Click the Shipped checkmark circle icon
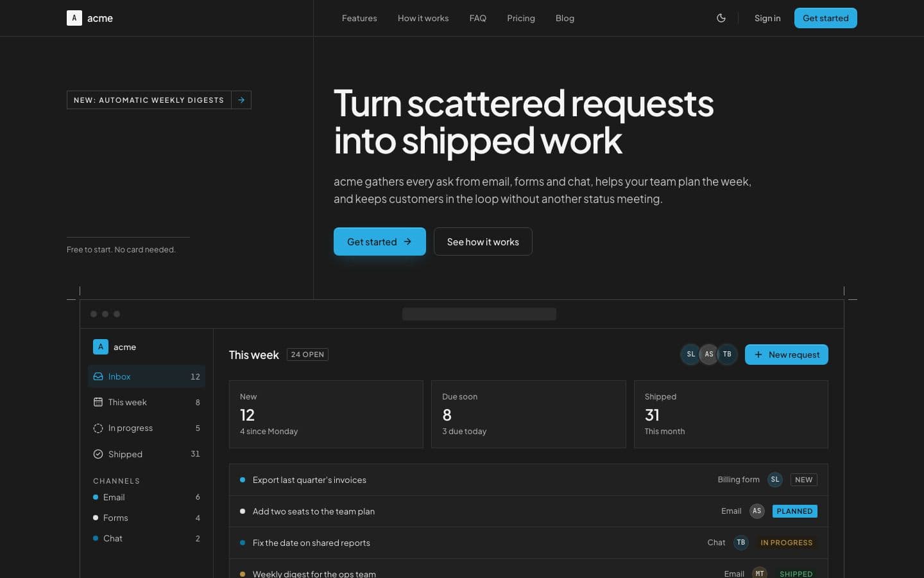 click(98, 454)
